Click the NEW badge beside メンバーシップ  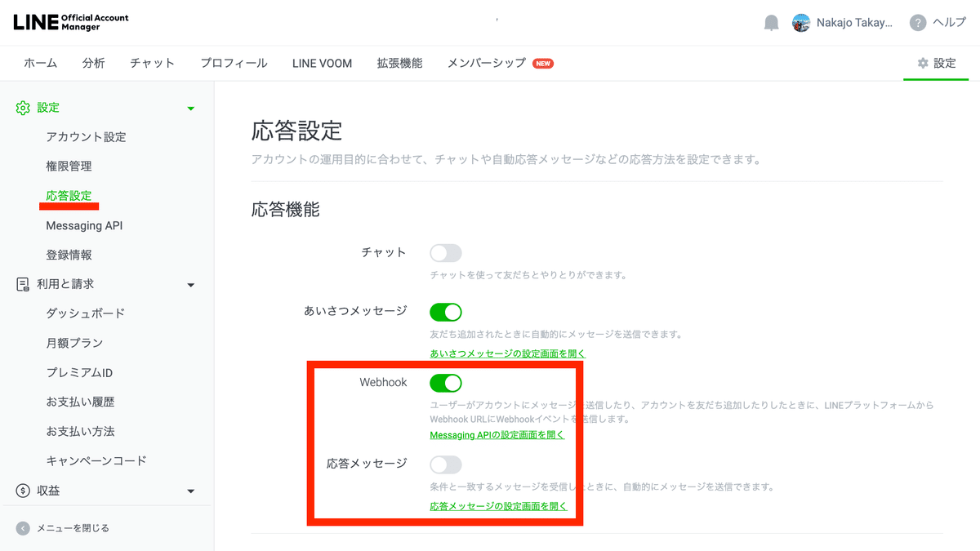[543, 64]
